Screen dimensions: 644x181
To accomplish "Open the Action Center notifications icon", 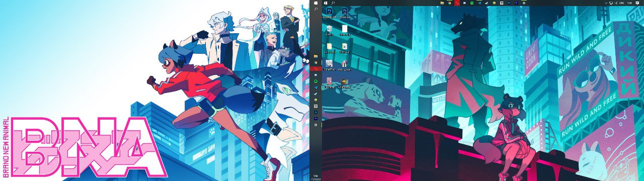I will [637, 3].
